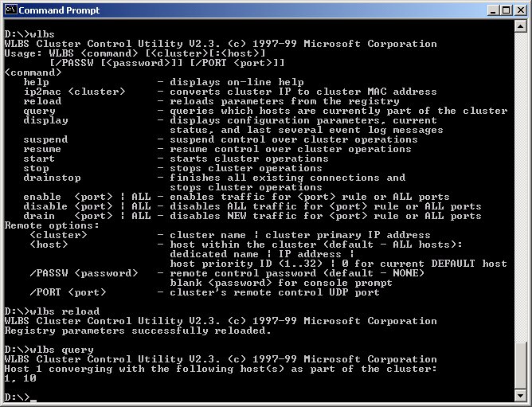Viewport: 532px width, 407px height.
Task: Click the 'enable <port> | ALL' entry
Action: point(87,197)
